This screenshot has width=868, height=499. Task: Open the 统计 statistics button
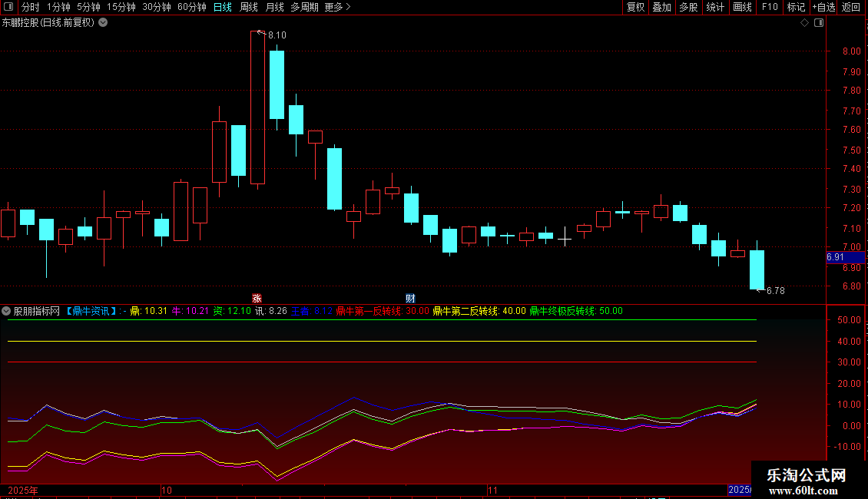click(x=715, y=7)
